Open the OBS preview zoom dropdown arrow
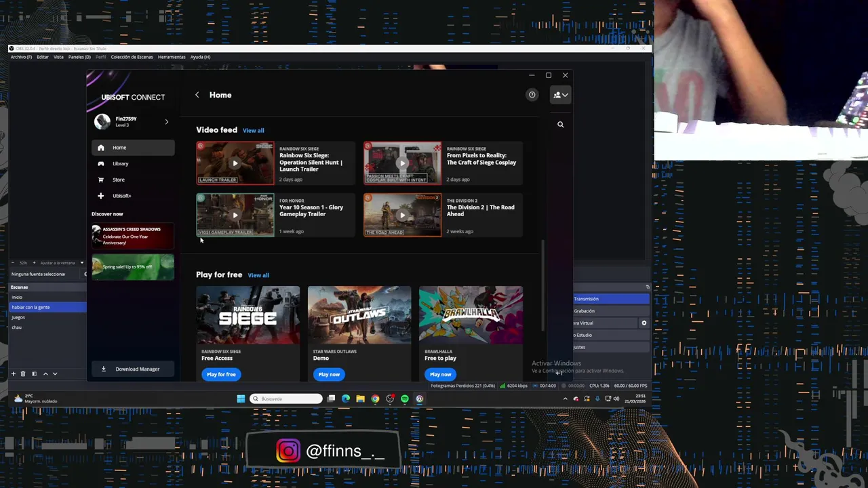 coord(81,263)
